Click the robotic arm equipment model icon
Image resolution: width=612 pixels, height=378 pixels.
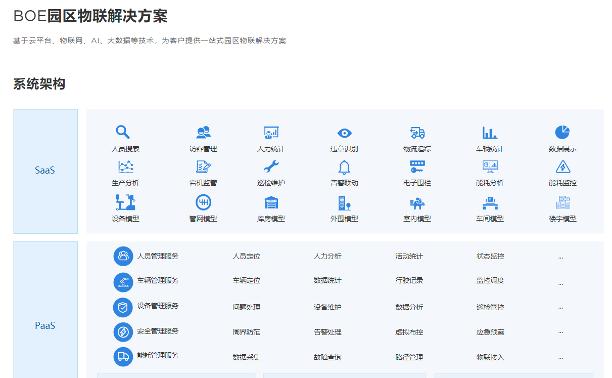(x=125, y=202)
